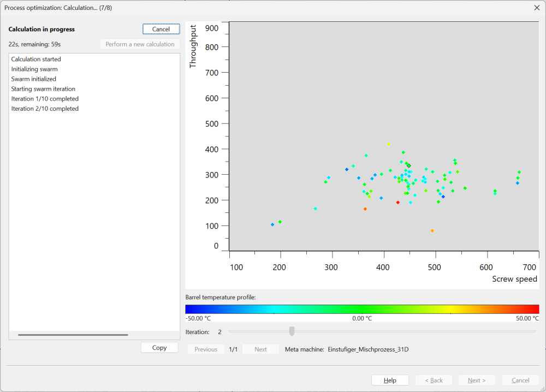Copy the calculation log

click(x=159, y=347)
